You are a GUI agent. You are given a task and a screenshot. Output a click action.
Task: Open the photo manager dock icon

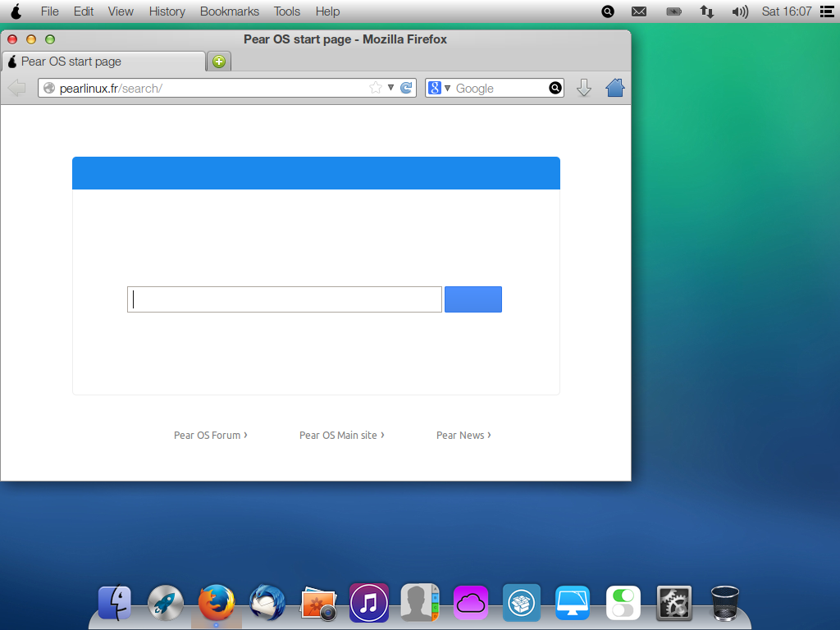coord(319,603)
